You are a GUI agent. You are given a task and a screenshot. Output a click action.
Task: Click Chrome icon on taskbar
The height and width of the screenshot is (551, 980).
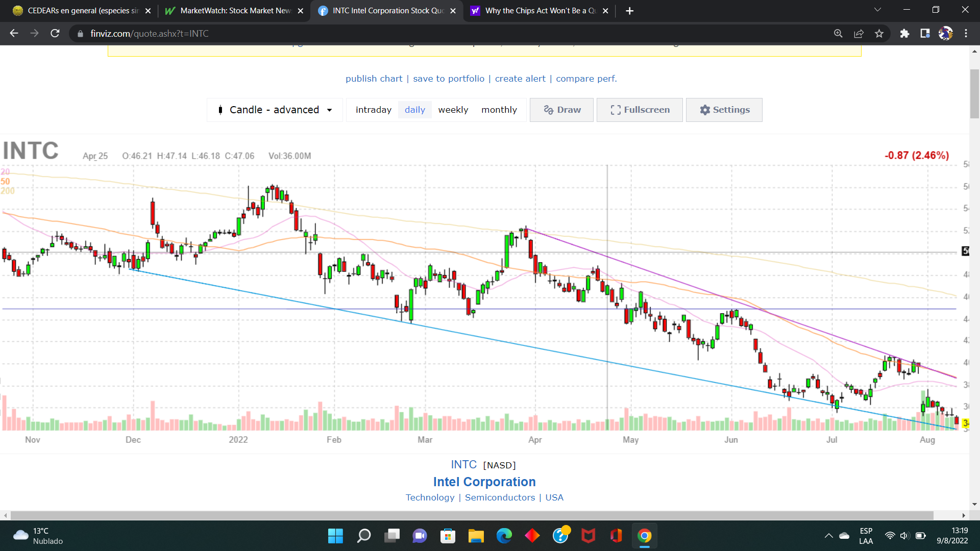tap(645, 536)
